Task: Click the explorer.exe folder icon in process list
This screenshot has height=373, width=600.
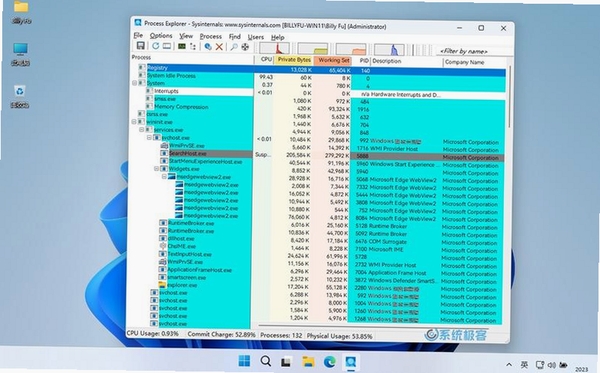Action: pyautogui.click(x=162, y=285)
